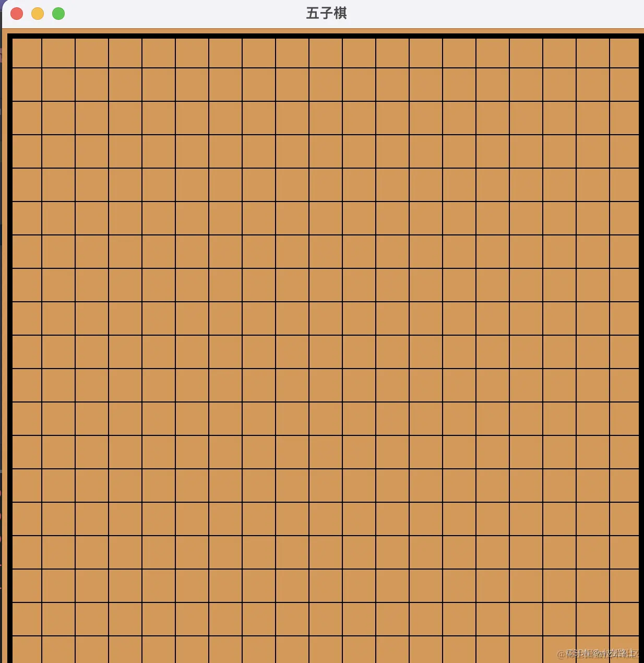Image resolution: width=644 pixels, height=663 pixels.
Task: Place stone at ninth inner vertical, first inner horizontal line
Action: 309,68
